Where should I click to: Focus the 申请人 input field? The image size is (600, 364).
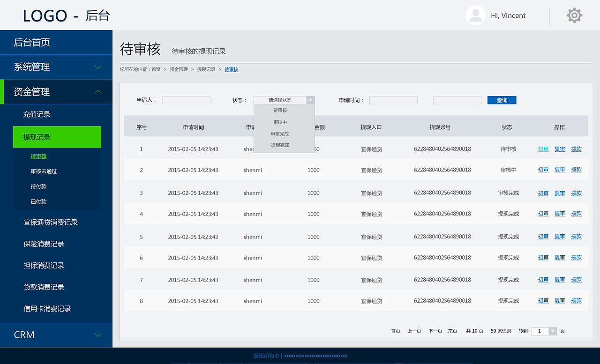pyautogui.click(x=186, y=100)
